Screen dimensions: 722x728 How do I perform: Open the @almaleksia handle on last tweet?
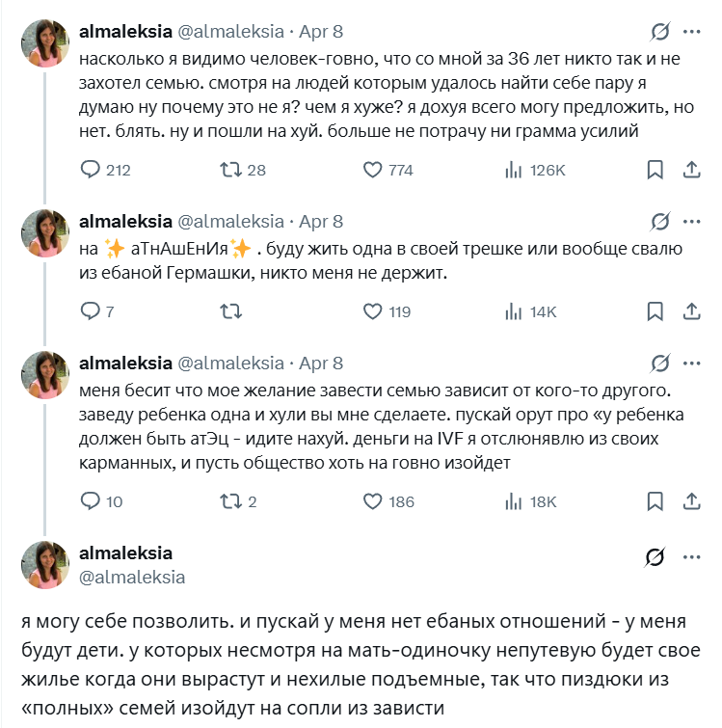pos(132,577)
